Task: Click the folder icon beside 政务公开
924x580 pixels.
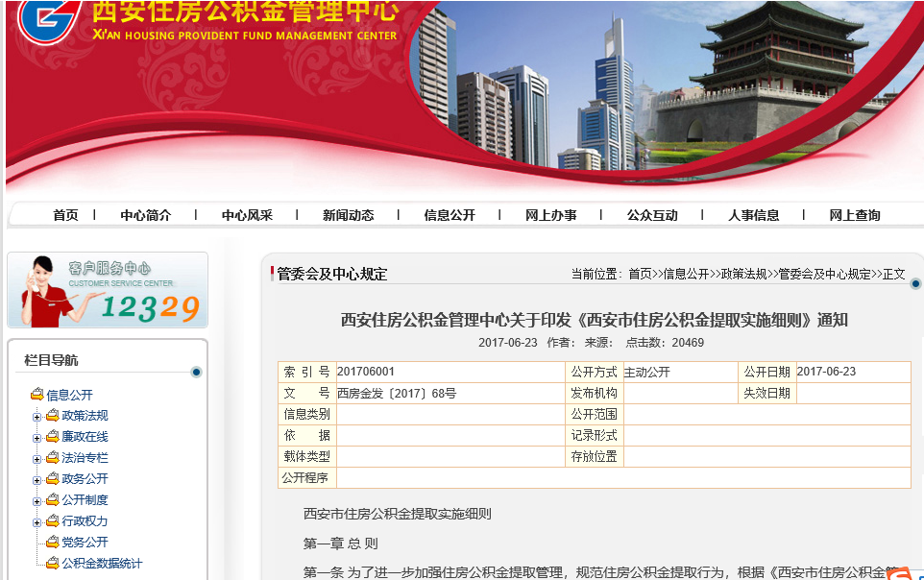Action: coord(52,479)
